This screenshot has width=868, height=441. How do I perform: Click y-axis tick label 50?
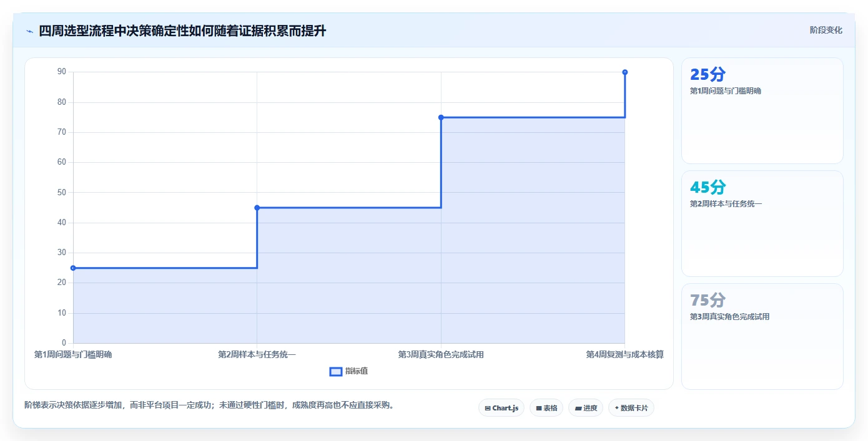click(x=62, y=192)
